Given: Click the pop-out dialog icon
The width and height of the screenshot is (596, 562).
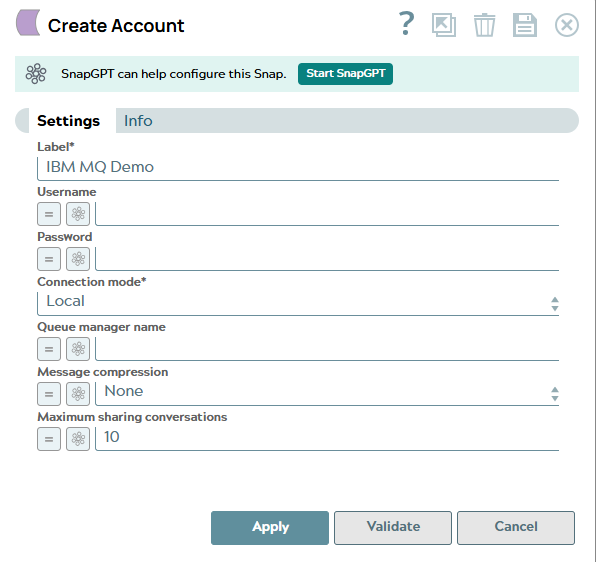Looking at the screenshot, I should tap(444, 25).
